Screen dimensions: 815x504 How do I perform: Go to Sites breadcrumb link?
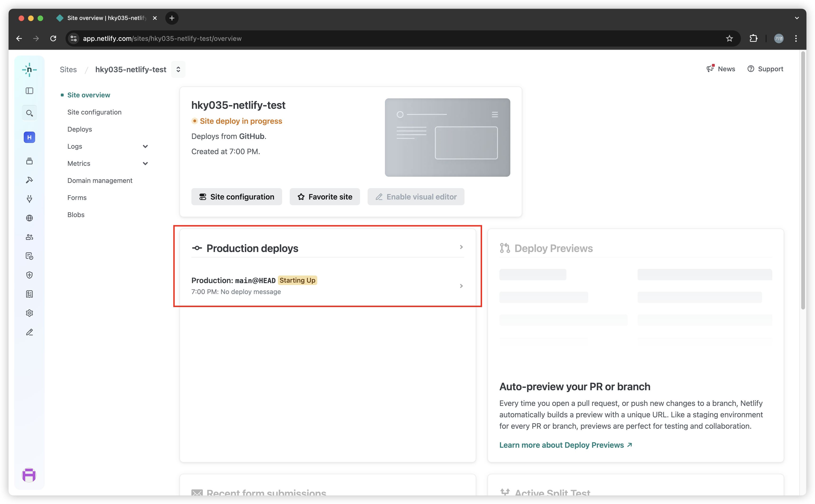(x=68, y=69)
